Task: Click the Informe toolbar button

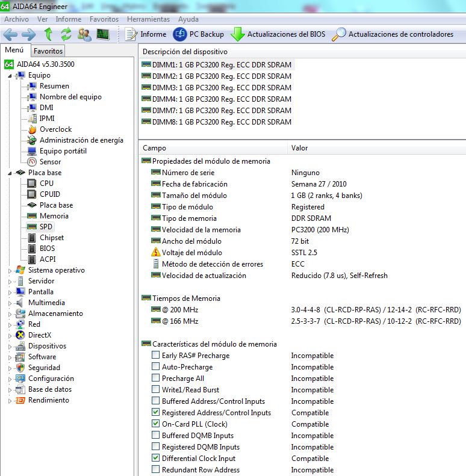Action: tap(146, 34)
